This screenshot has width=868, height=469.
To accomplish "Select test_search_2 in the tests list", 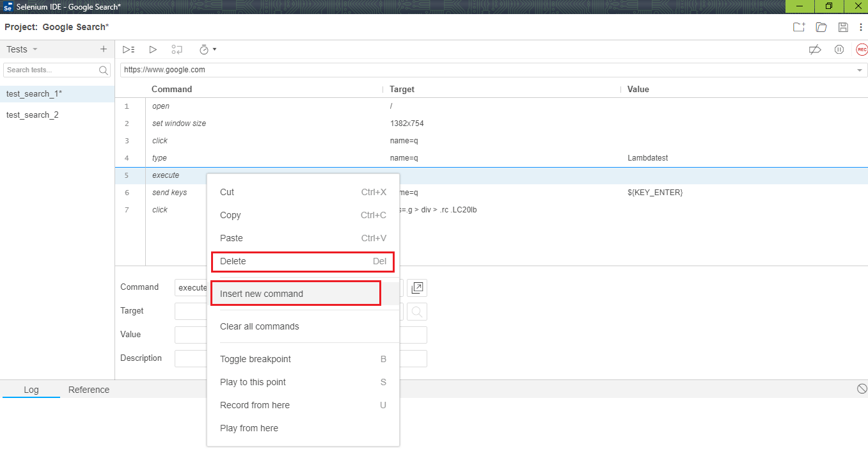I will click(33, 115).
